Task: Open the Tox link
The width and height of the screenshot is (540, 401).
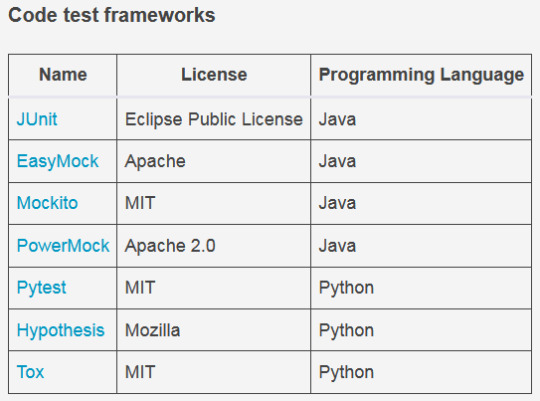Action: pos(30,372)
